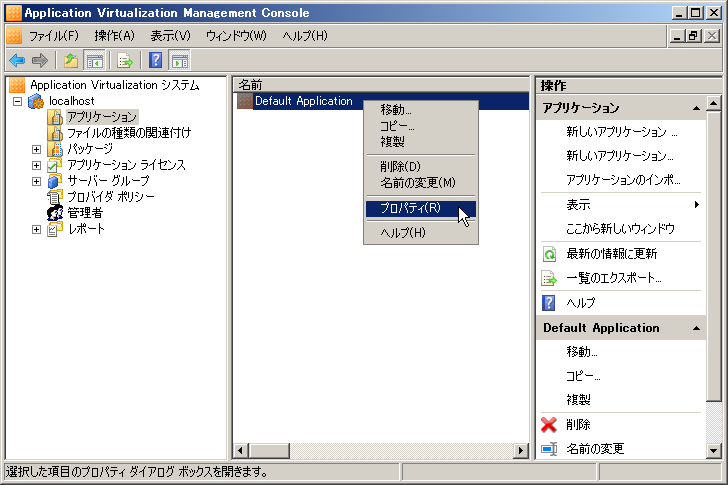
Task: Click the プロバイダ ポリシー icon
Action: (x=55, y=197)
